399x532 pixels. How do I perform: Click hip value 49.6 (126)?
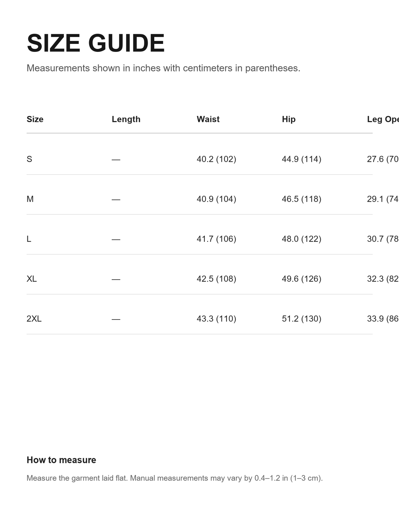pos(302,279)
